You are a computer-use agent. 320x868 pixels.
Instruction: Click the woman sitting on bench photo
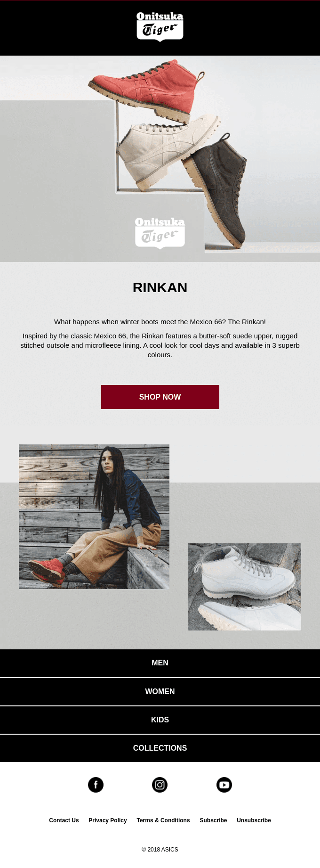coord(94,516)
